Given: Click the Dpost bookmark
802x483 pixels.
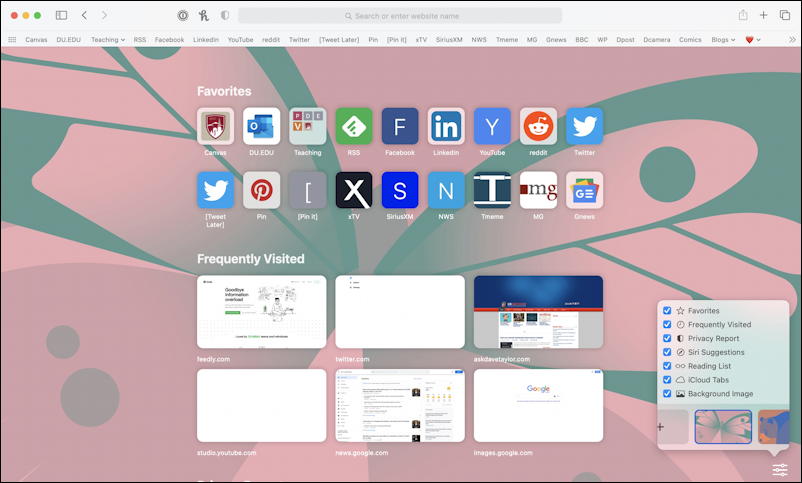Looking at the screenshot, I should point(625,39).
